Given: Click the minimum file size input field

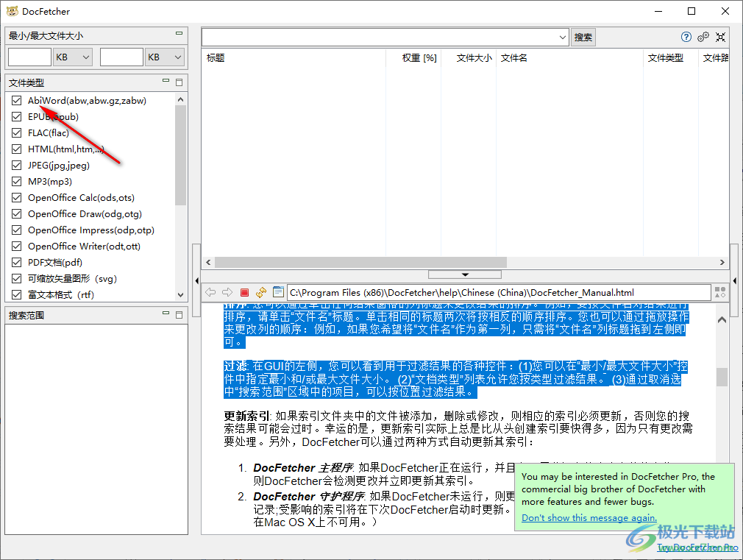Looking at the screenshot, I should pyautogui.click(x=29, y=57).
